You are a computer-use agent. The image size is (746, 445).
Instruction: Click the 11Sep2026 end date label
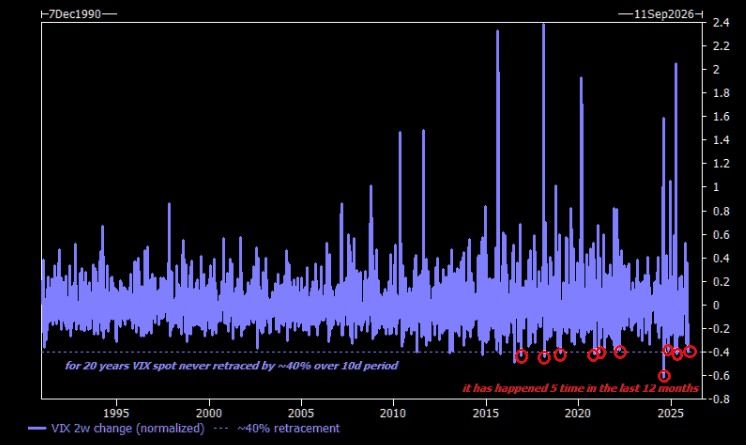tap(663, 14)
